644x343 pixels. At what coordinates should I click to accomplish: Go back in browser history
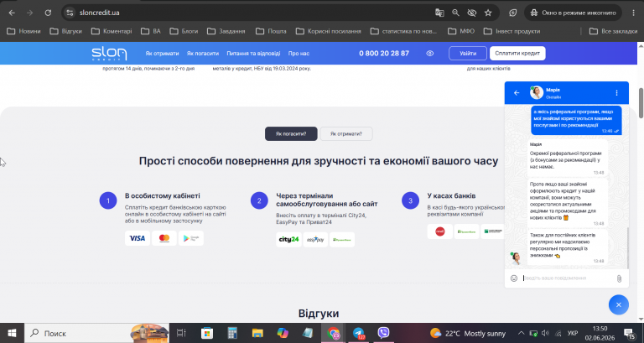coord(12,13)
